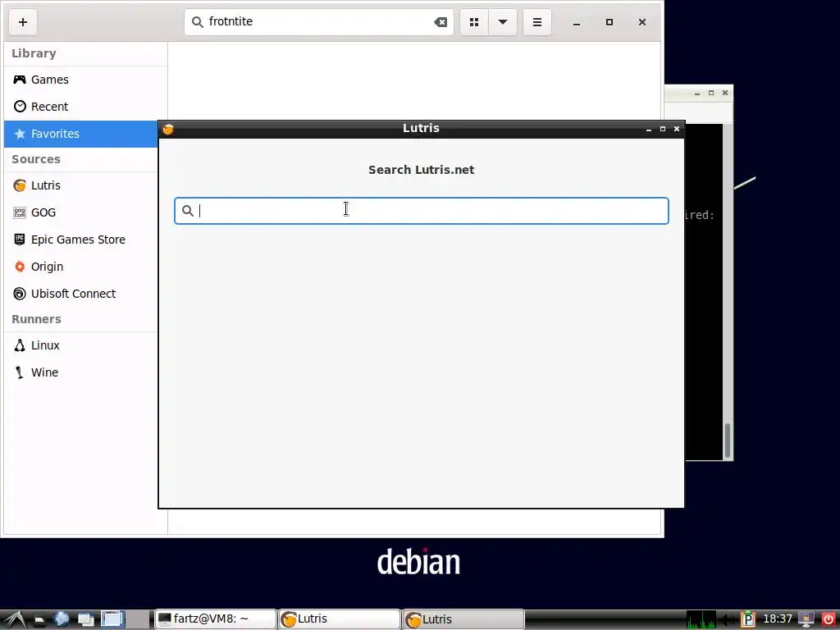The width and height of the screenshot is (840, 630).
Task: Open the file manager from taskbar
Action: (x=39, y=620)
